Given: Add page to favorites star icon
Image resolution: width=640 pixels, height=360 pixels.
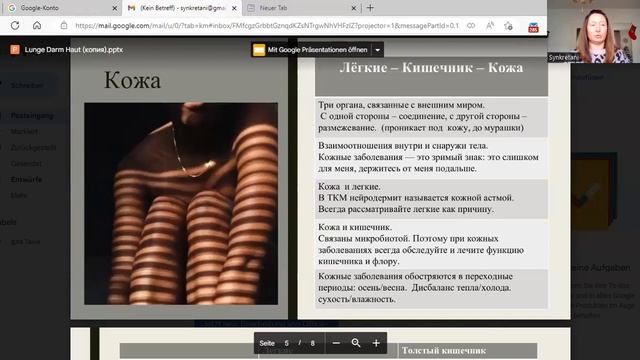Looking at the screenshot, I should [x=508, y=26].
